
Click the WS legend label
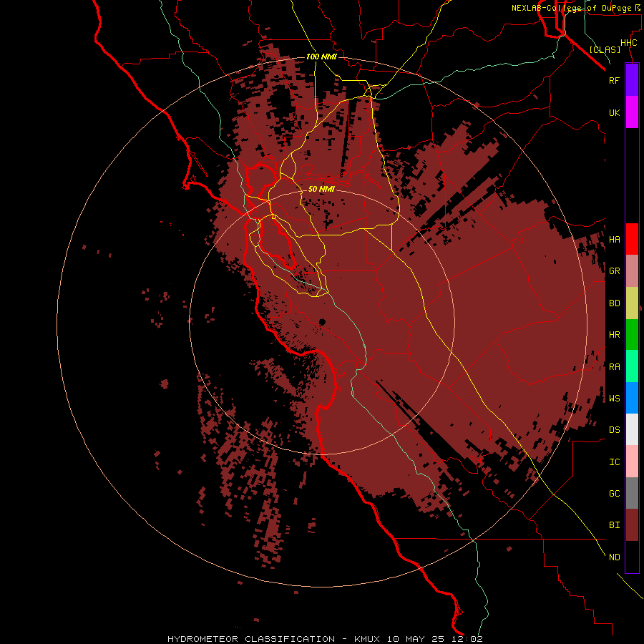[x=614, y=399]
